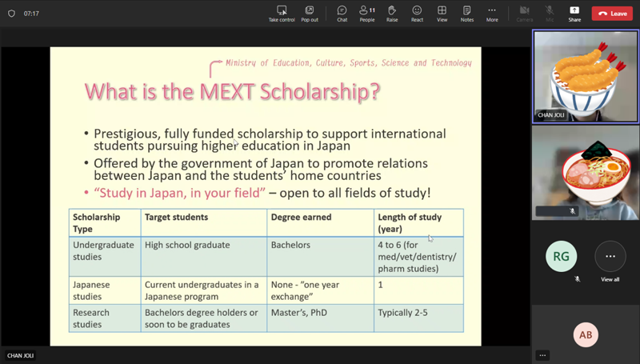Click the "High school graduate" cell
This screenshot has width=640, height=364.
pyautogui.click(x=204, y=257)
